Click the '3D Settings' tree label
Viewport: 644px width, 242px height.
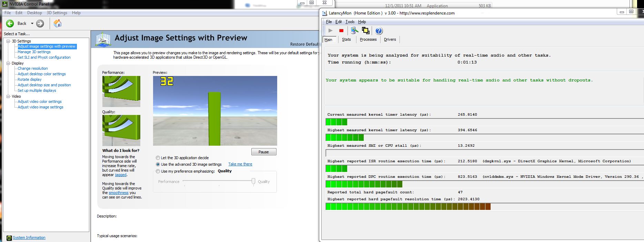tap(21, 41)
